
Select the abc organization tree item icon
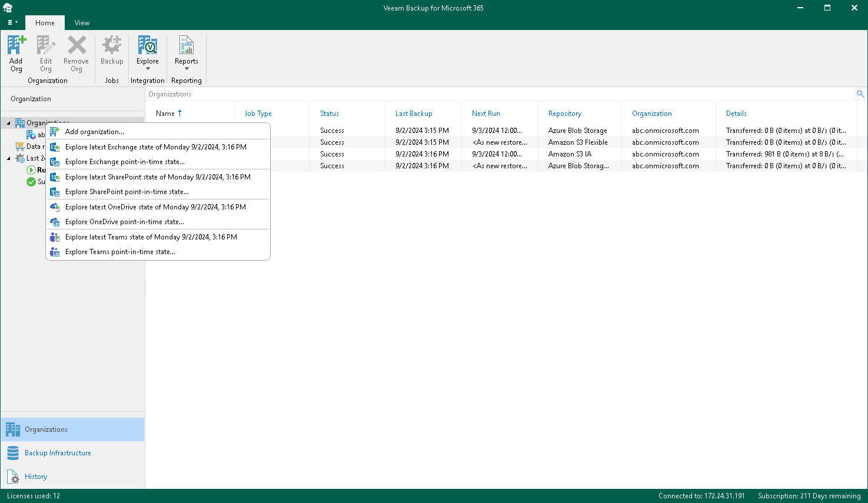[31, 135]
